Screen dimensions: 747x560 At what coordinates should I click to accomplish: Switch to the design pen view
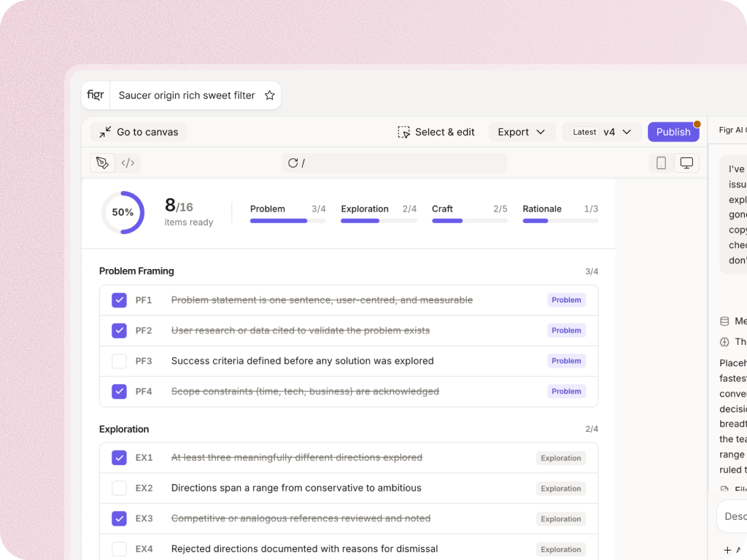pyautogui.click(x=102, y=163)
